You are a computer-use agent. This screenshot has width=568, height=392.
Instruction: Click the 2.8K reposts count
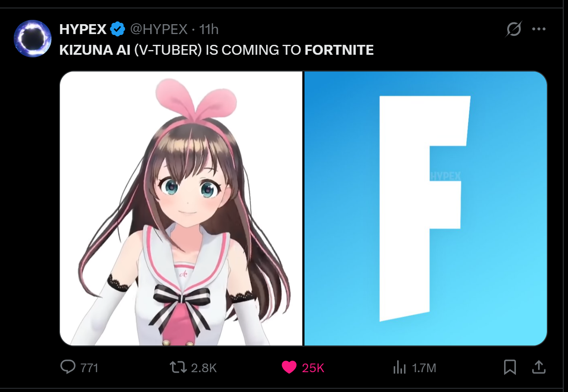(204, 368)
